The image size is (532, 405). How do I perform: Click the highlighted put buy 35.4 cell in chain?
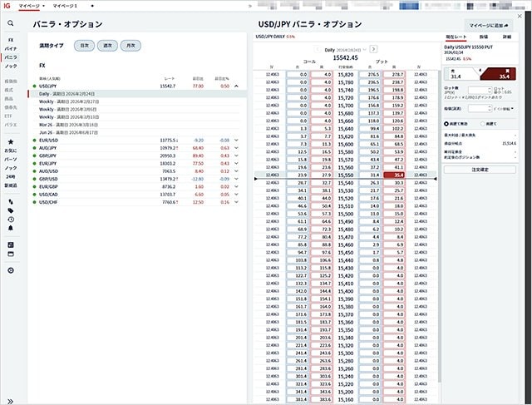(394, 175)
